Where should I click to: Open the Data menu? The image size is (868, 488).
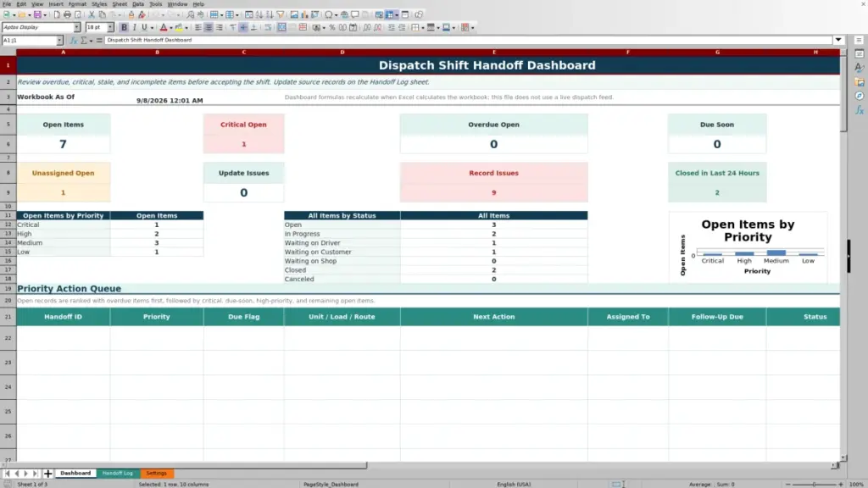point(138,4)
